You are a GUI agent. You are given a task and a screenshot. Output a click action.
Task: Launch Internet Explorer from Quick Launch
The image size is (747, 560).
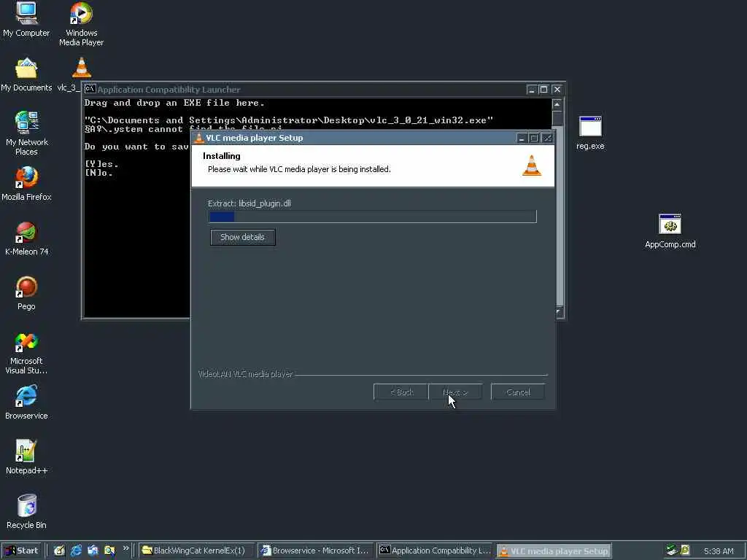point(76,551)
